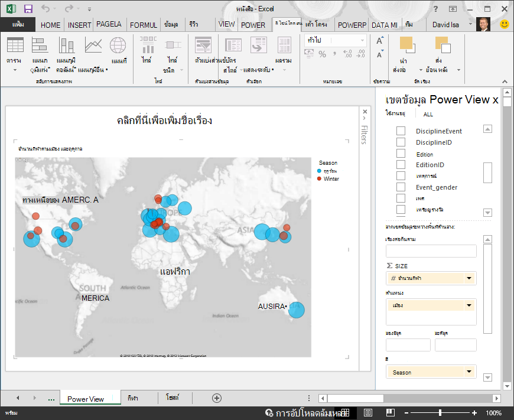This screenshot has height=420, width=514.
Task: Check the Event_gender field checkbox
Action: (x=401, y=187)
